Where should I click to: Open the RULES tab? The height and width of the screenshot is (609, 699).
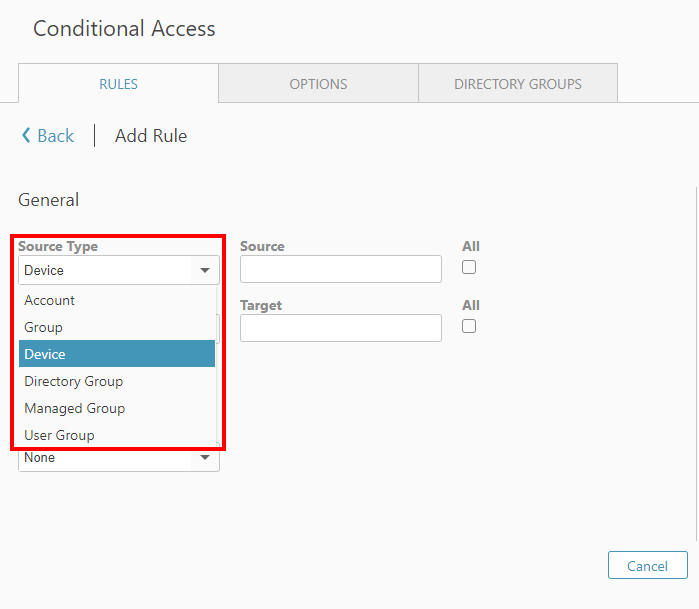click(118, 84)
